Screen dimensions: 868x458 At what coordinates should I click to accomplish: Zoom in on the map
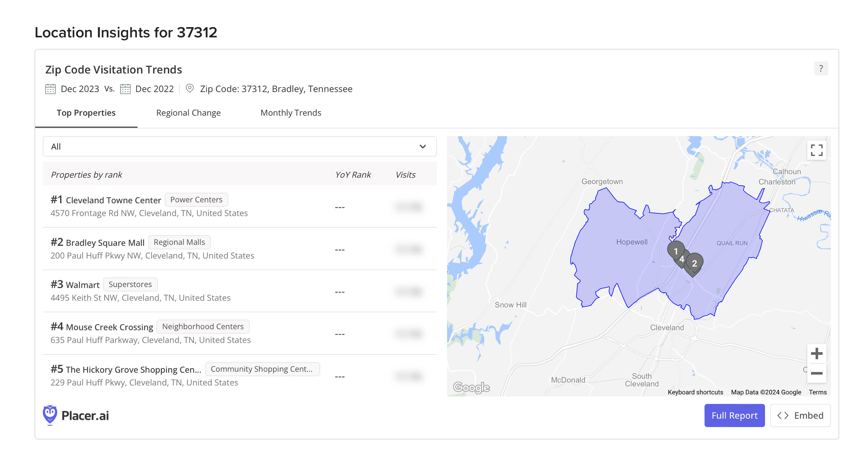click(x=816, y=353)
